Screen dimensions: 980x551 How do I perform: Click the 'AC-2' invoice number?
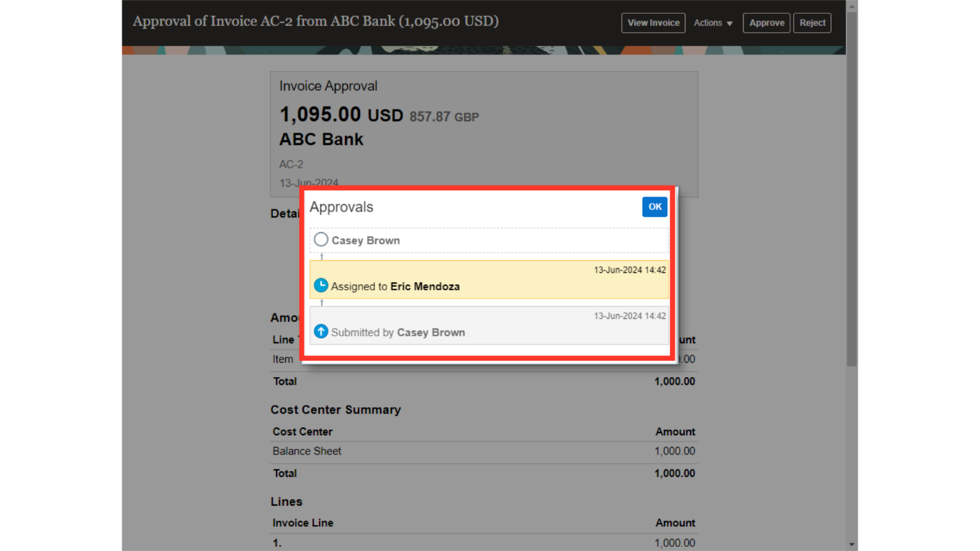[291, 164]
